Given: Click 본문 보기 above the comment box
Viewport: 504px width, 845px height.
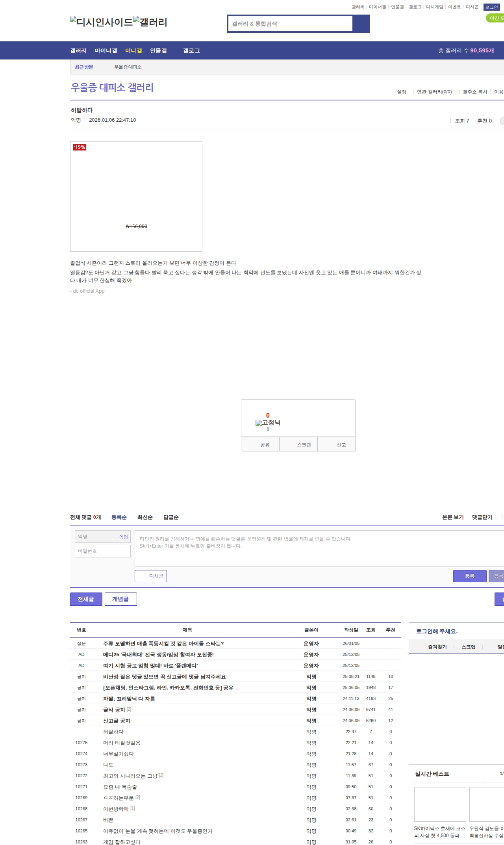Looking at the screenshot, I should click(x=453, y=517).
